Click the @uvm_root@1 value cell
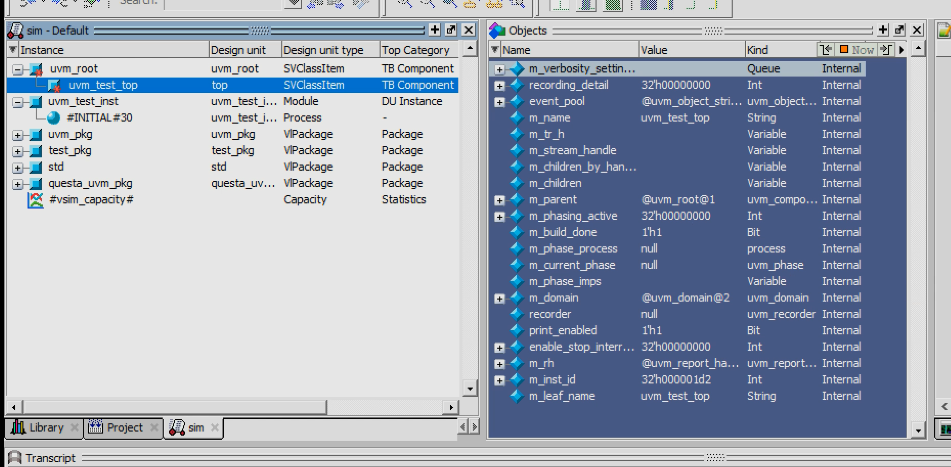 (x=678, y=200)
